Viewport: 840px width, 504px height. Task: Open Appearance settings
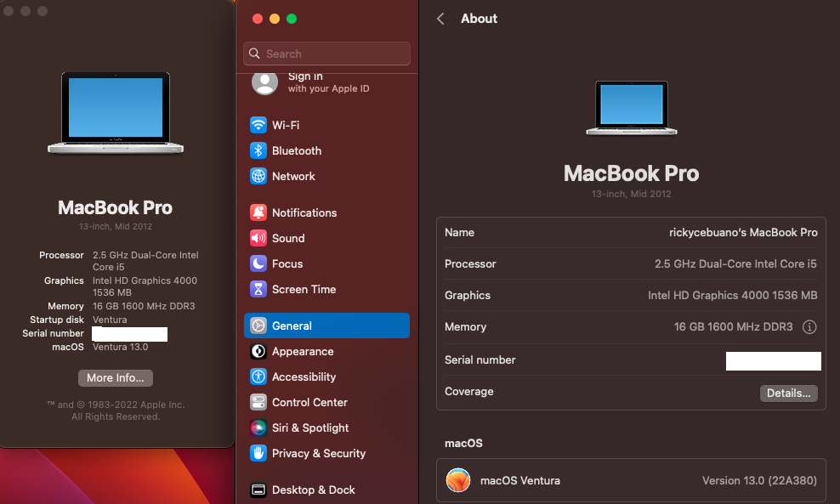[x=303, y=351]
